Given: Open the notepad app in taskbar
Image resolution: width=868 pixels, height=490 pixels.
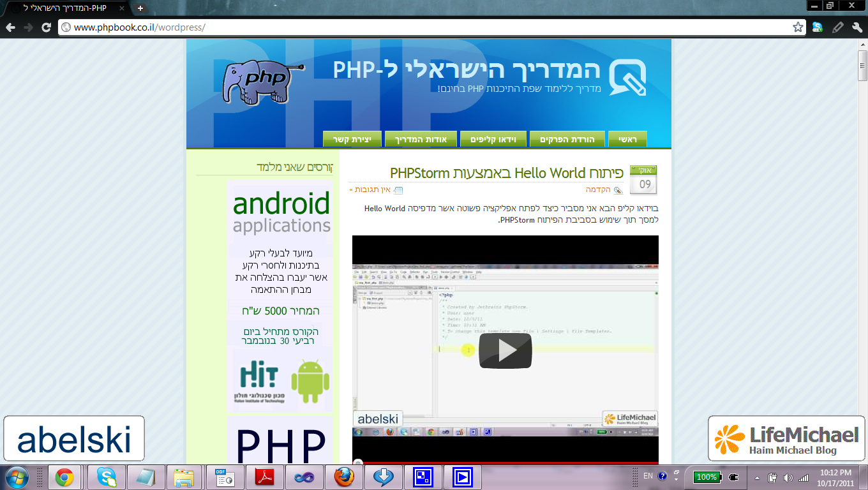Looking at the screenshot, I should pos(146,477).
